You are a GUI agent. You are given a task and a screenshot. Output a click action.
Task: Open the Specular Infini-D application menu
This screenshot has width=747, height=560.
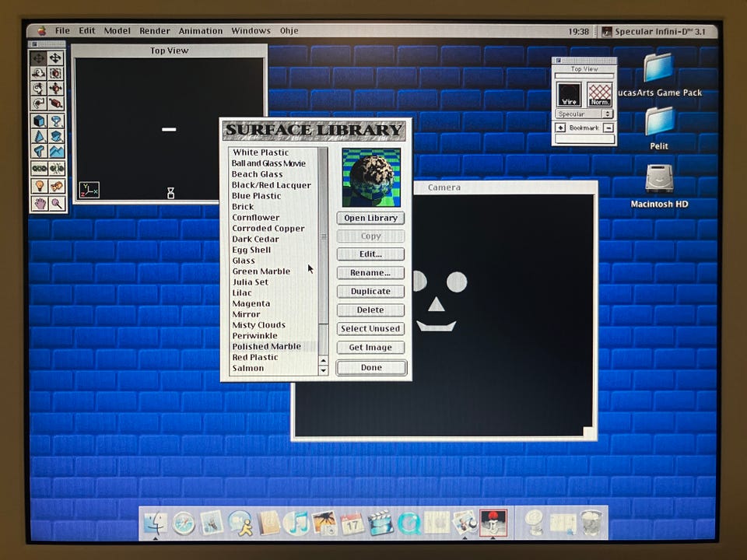pos(654,31)
